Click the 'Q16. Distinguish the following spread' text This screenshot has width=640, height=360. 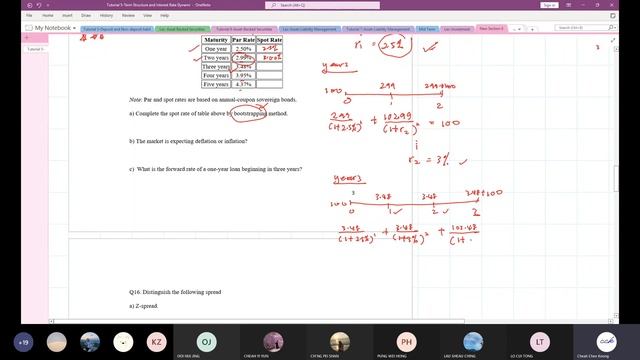point(175,292)
